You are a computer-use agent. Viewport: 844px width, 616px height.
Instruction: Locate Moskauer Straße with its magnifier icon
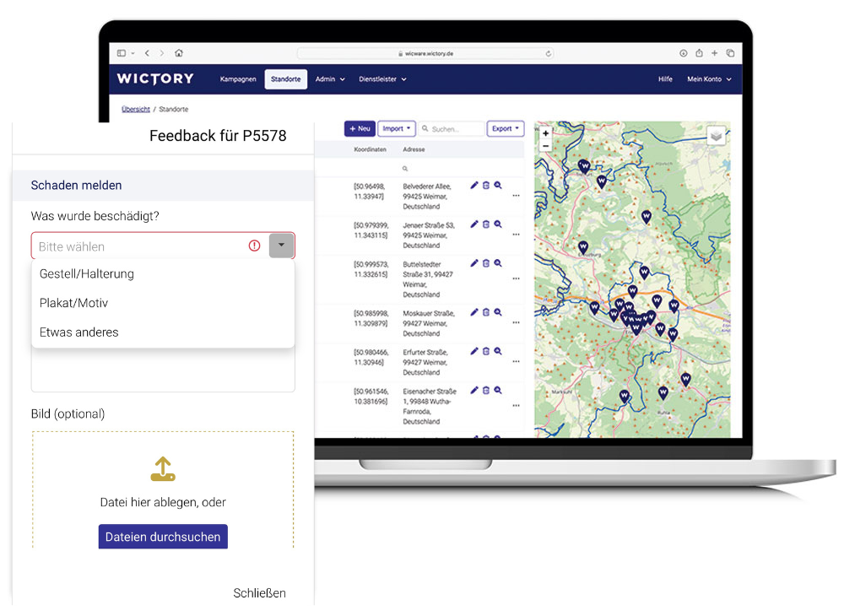[498, 312]
